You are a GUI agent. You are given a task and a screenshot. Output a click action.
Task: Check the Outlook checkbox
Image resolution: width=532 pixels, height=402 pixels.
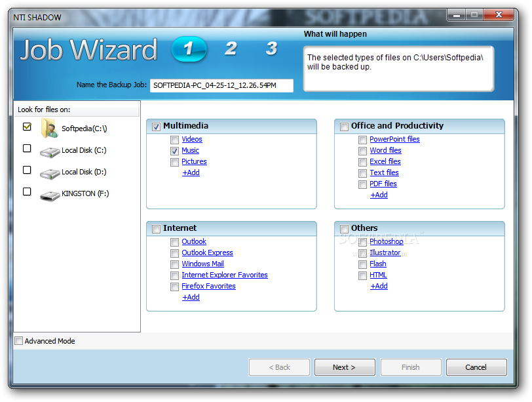click(174, 242)
